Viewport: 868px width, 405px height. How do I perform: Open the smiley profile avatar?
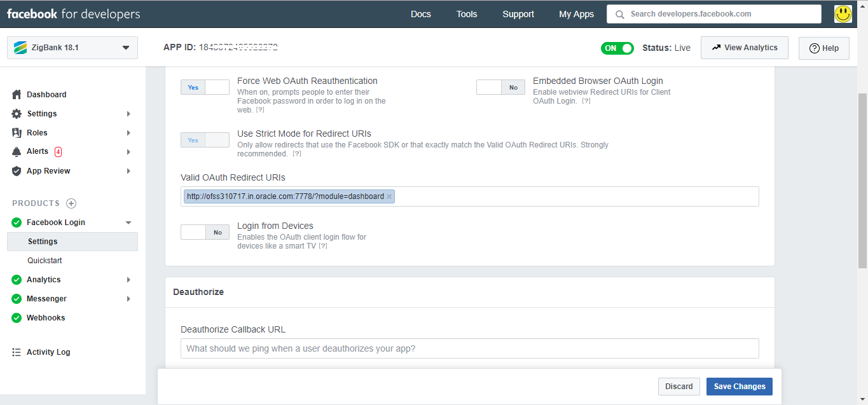(843, 14)
